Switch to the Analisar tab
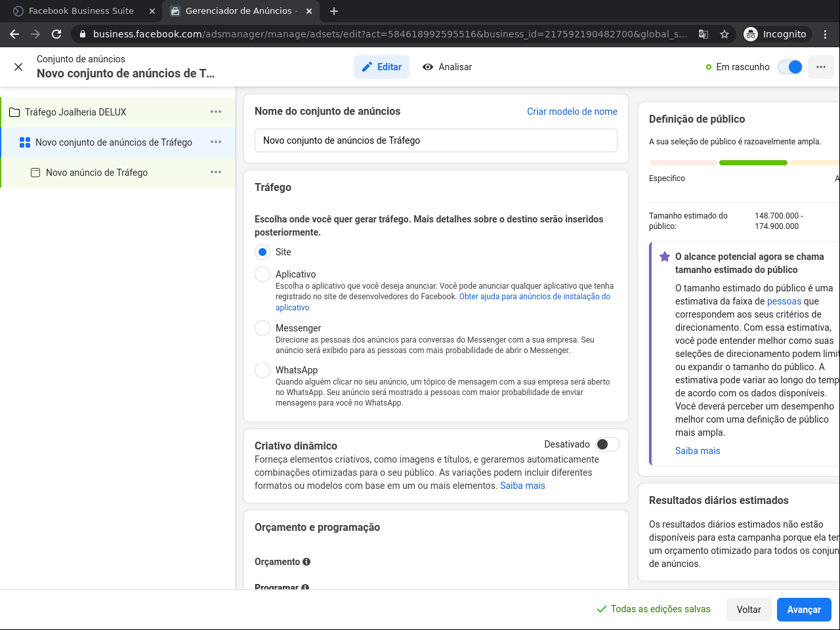Screen dimensions: 840x630 448,67
